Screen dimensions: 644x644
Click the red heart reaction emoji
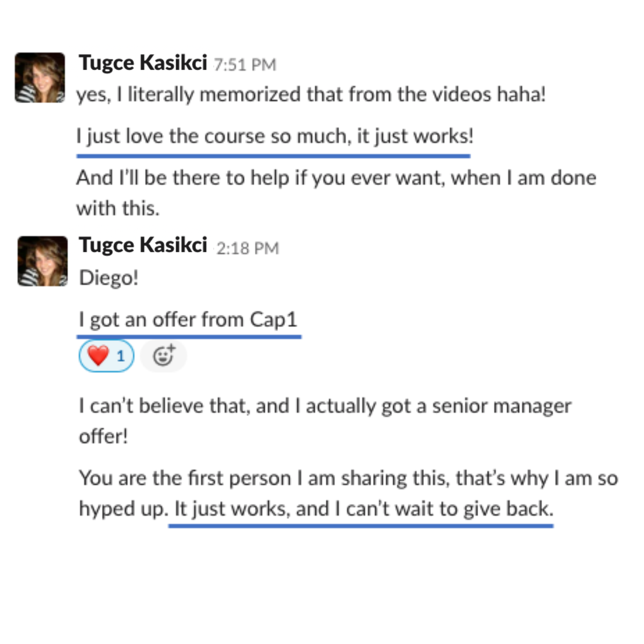(x=98, y=355)
